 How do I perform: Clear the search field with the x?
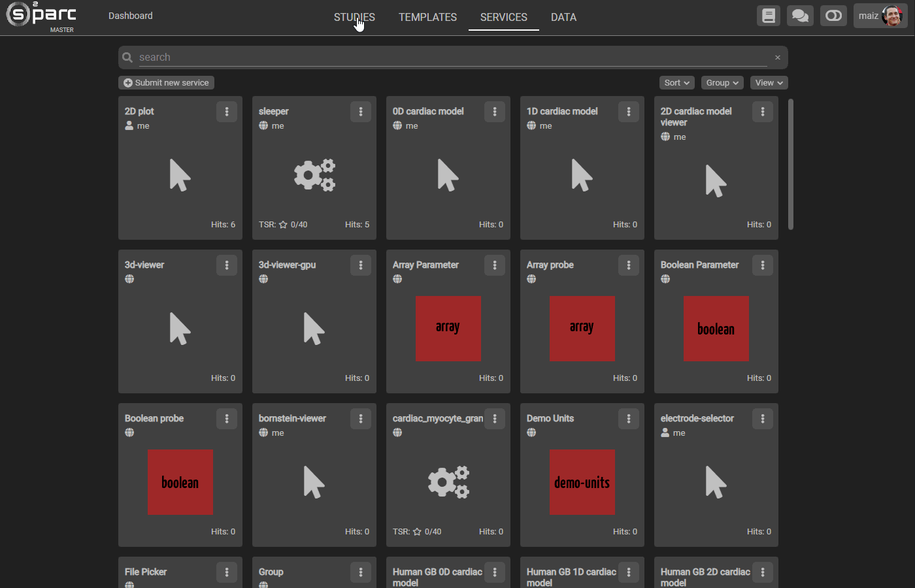click(778, 57)
